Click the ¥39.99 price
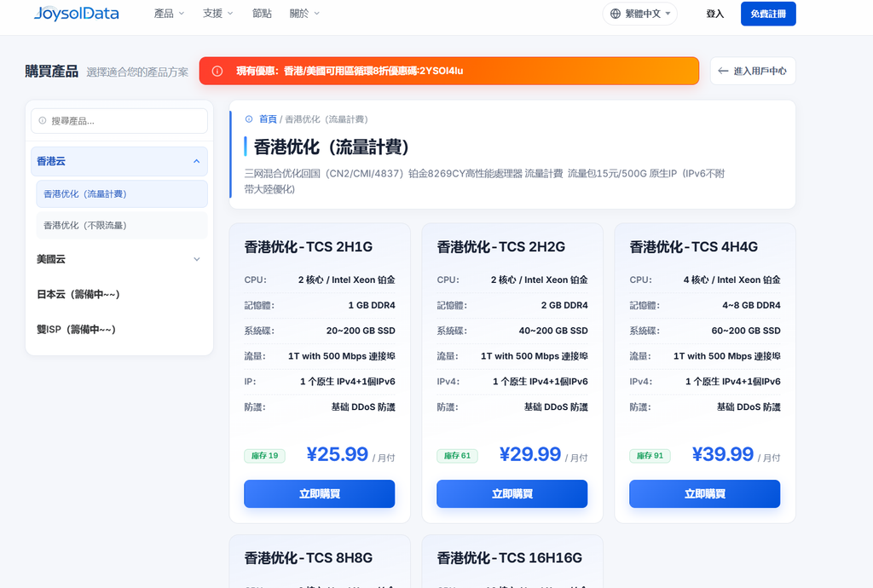The height and width of the screenshot is (588, 873). click(x=723, y=454)
